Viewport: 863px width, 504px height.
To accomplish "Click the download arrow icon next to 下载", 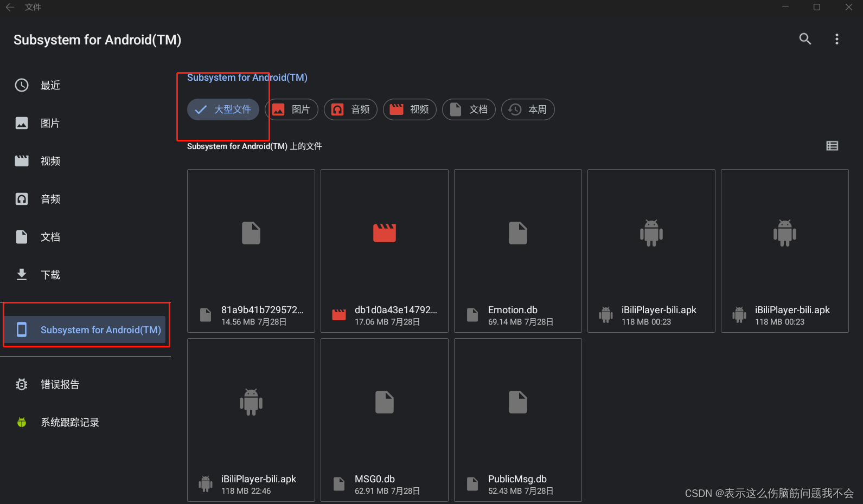I will click(22, 275).
